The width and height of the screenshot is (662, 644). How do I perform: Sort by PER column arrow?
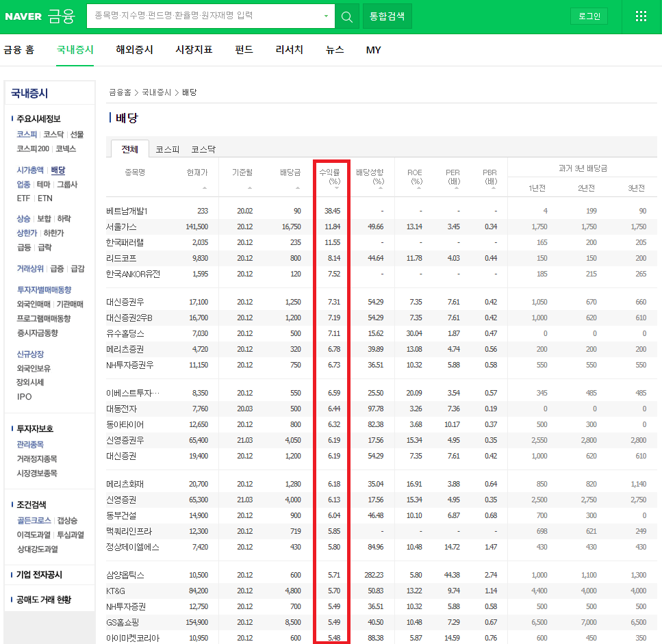pyautogui.click(x=457, y=188)
